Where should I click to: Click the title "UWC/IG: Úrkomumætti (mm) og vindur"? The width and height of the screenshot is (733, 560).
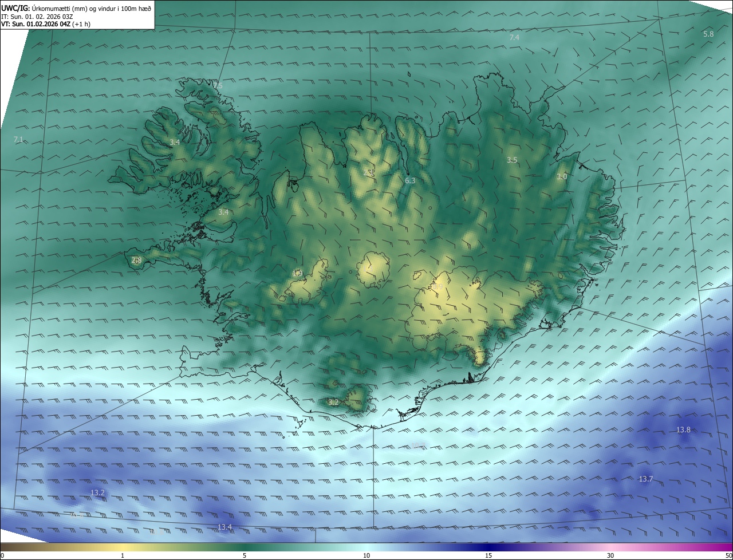click(x=76, y=7)
